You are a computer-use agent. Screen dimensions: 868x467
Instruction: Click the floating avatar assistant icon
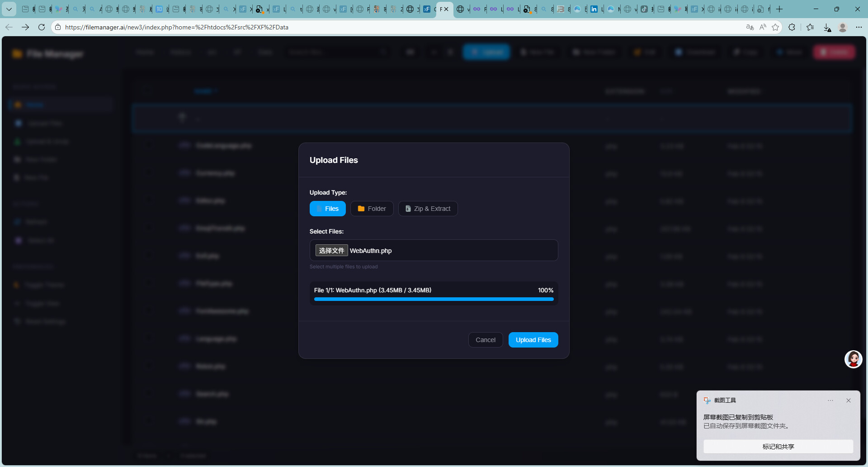click(x=853, y=359)
